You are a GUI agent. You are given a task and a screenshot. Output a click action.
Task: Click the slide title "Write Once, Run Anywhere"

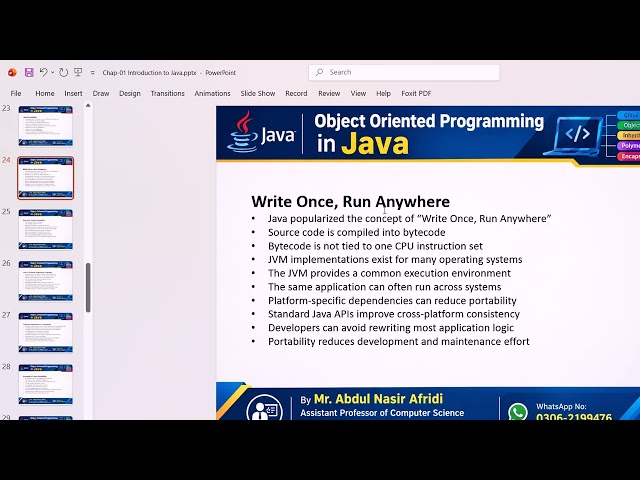pos(351,202)
